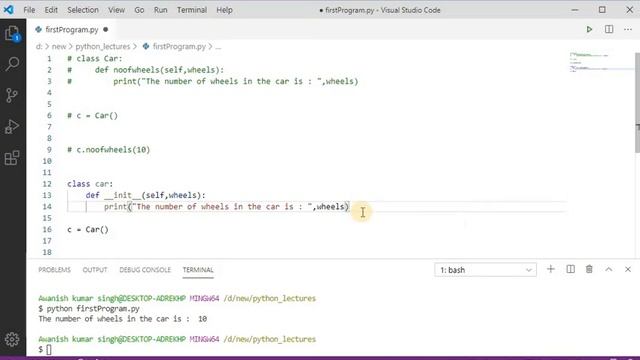Open the File menu
Viewport: 640px width, 360px height.
coord(29,10)
